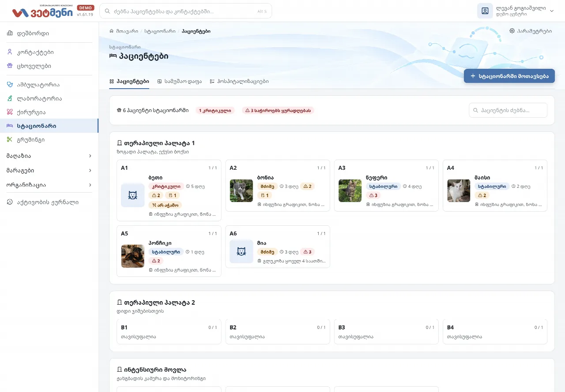This screenshot has width=565, height=392.
Task: Open photo thumbnail of ბონია
Action: [x=241, y=190]
